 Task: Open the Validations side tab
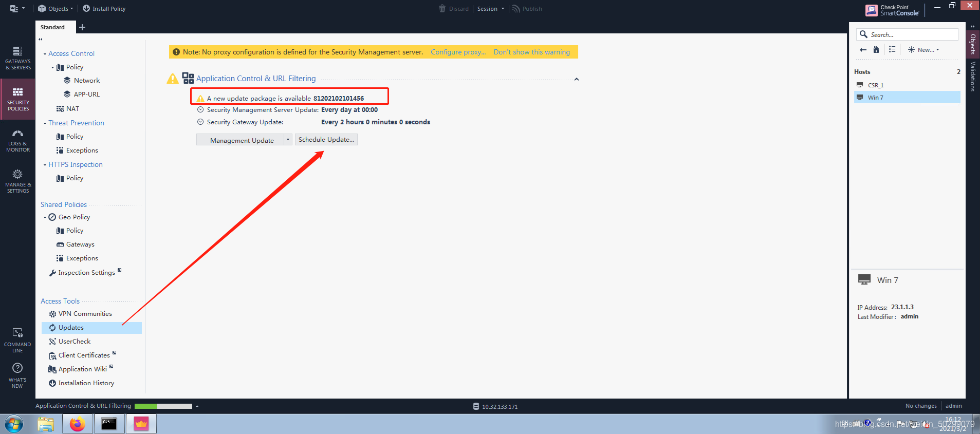point(973,77)
